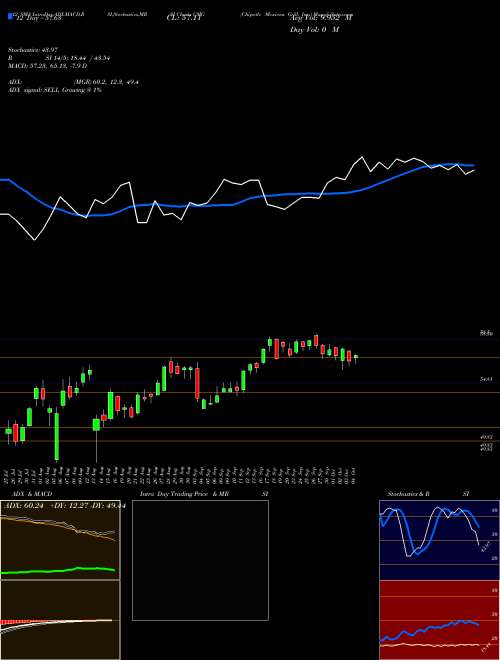The width and height of the screenshot is (500, 660).
Task: Click the 'Day Vol: 0 M' value
Action: point(315,29)
